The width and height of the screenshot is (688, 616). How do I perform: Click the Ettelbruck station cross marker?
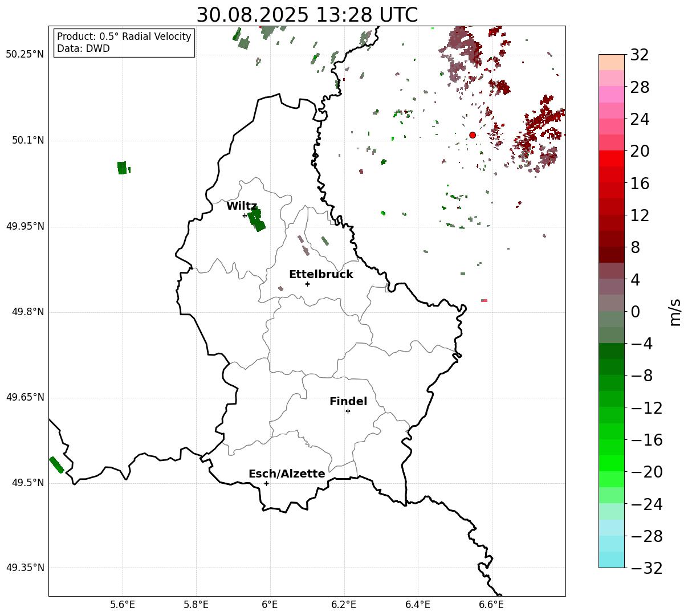pos(307,284)
